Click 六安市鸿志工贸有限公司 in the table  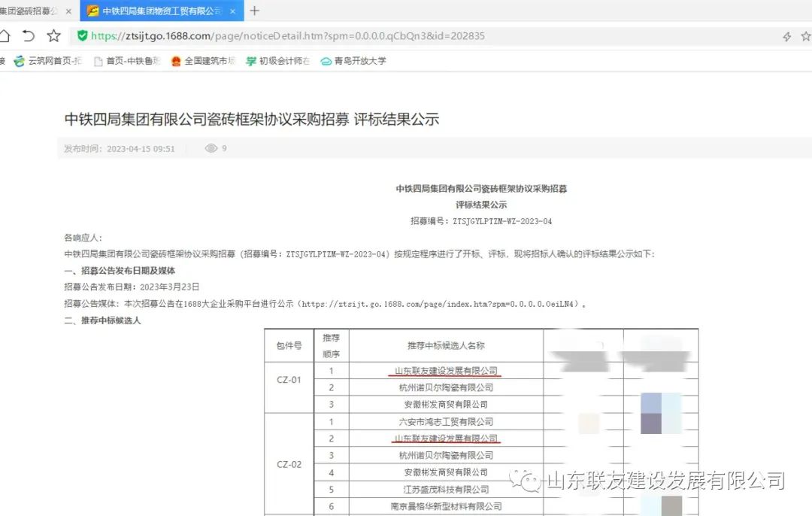446,422
